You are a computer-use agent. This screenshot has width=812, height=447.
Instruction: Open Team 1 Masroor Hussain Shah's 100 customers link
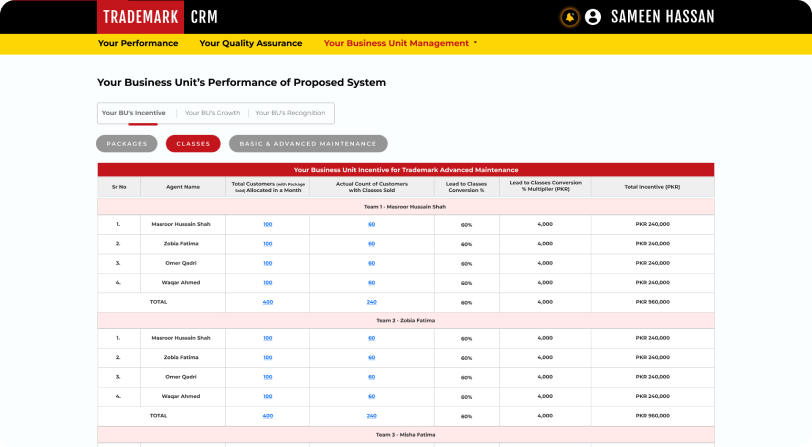267,224
